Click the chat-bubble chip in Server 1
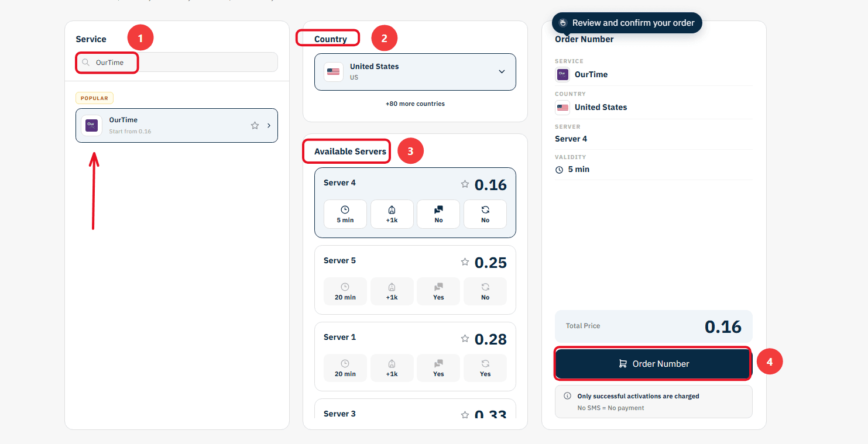This screenshot has width=868, height=444. [x=438, y=368]
